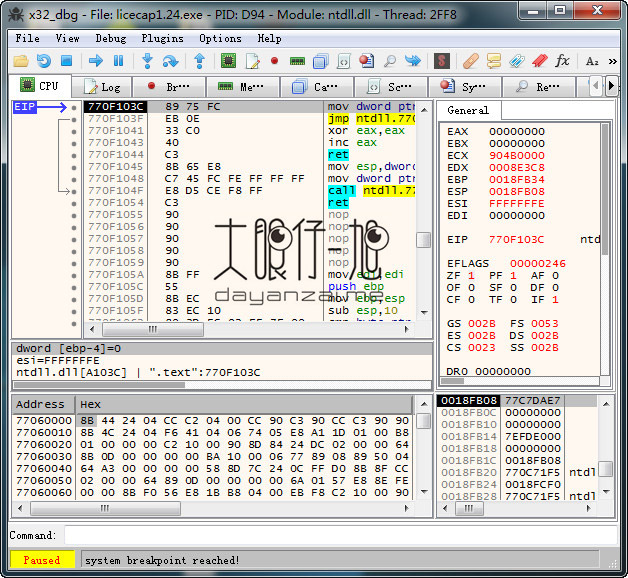Image resolution: width=628 pixels, height=578 pixels.
Task: Click dump pane horizontal scrollbar thumb
Action: [x=105, y=508]
